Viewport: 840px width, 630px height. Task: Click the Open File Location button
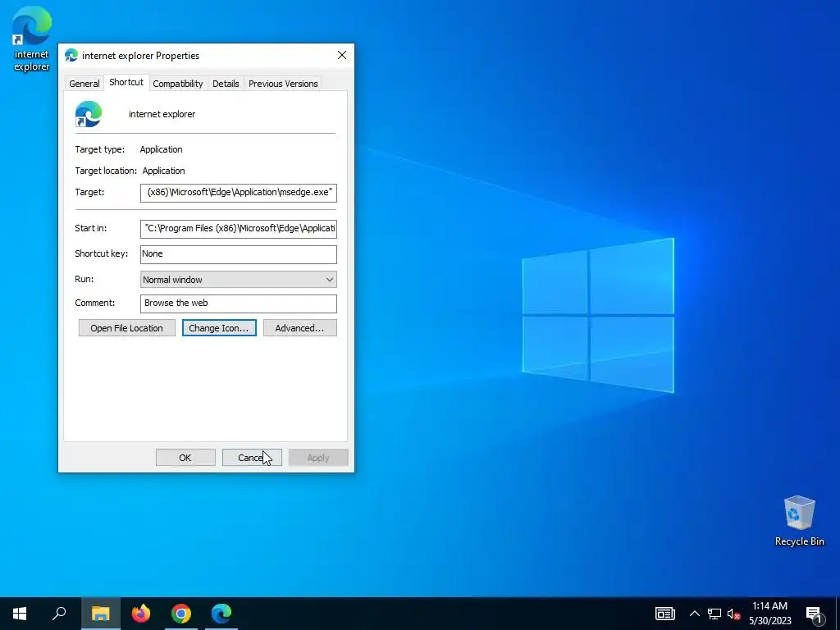point(127,328)
